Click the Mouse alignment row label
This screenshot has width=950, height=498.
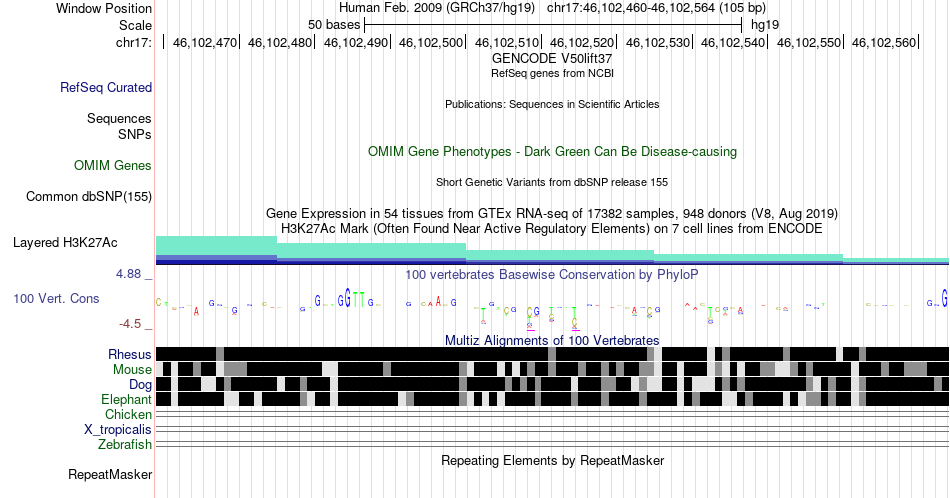132,370
